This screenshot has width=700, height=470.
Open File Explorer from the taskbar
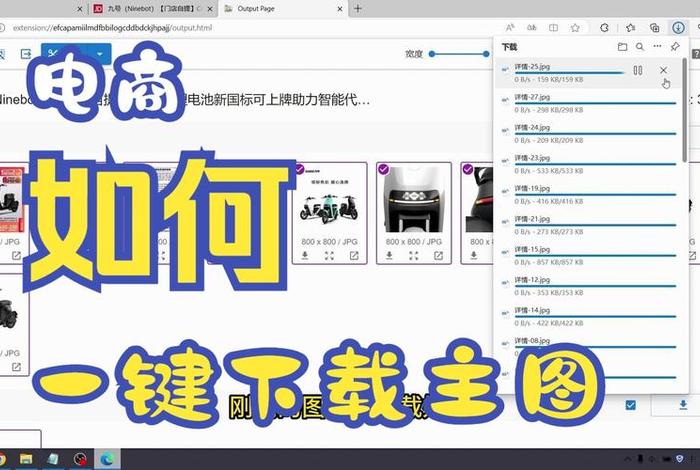pos(26,459)
